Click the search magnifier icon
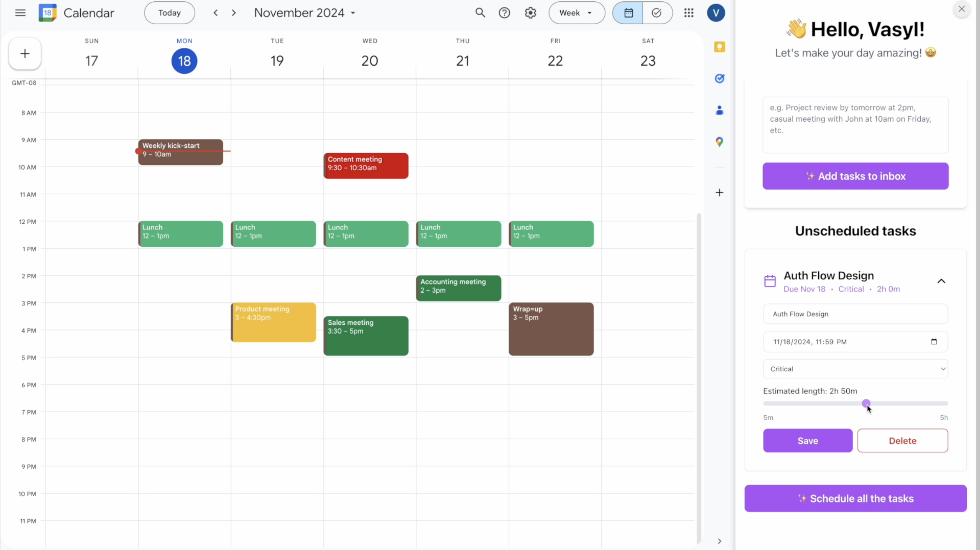 (x=480, y=13)
